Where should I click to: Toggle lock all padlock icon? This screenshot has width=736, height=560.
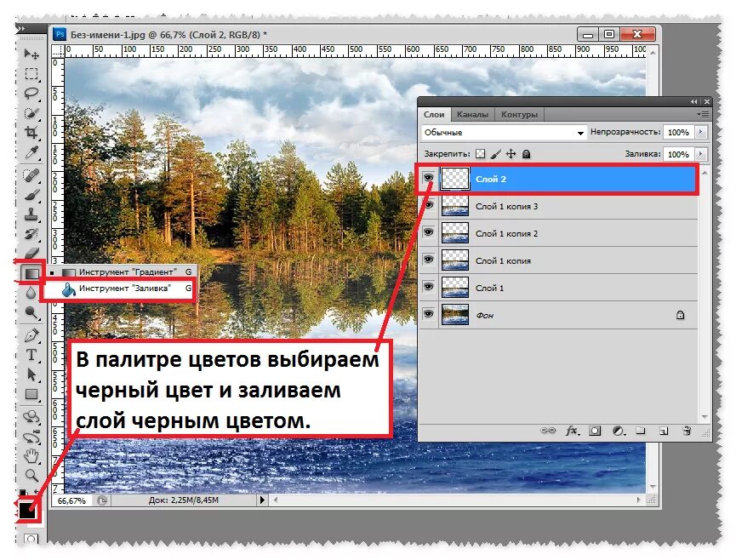coord(526,153)
